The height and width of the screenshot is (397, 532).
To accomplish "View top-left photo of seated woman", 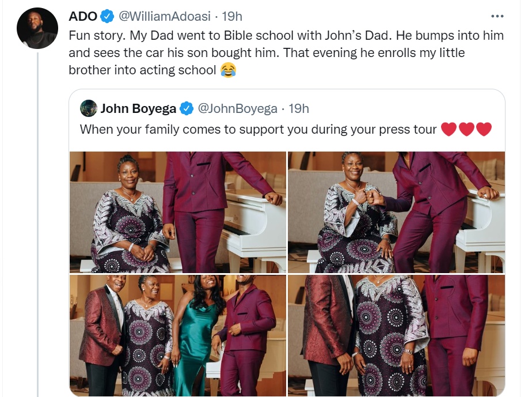I will click(x=178, y=212).
